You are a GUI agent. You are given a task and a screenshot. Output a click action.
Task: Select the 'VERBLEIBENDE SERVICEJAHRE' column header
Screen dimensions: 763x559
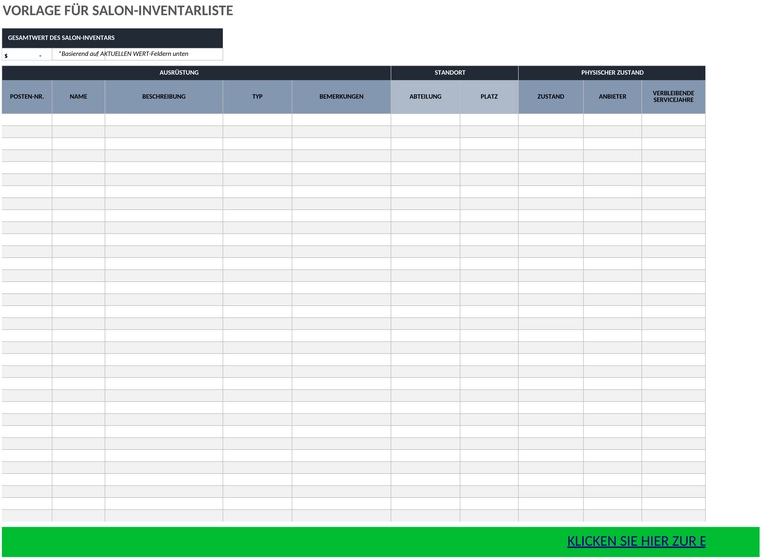point(673,97)
